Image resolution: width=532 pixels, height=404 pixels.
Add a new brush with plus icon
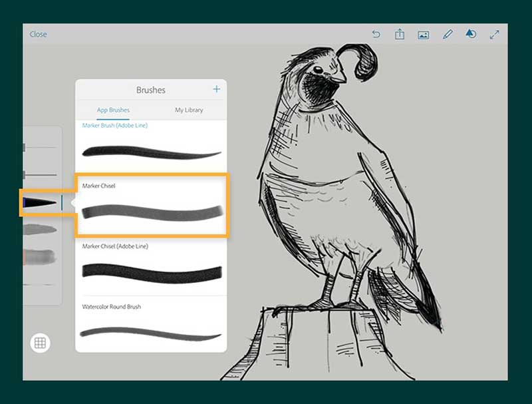pyautogui.click(x=216, y=89)
